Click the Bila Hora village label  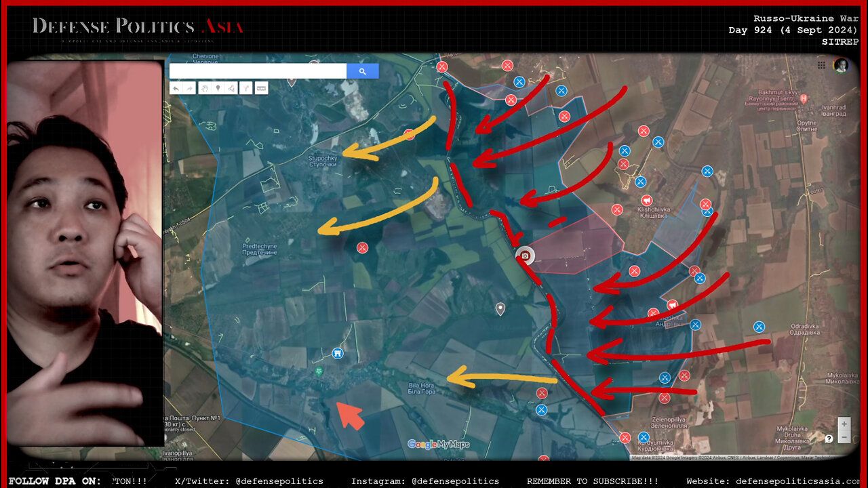(422, 388)
